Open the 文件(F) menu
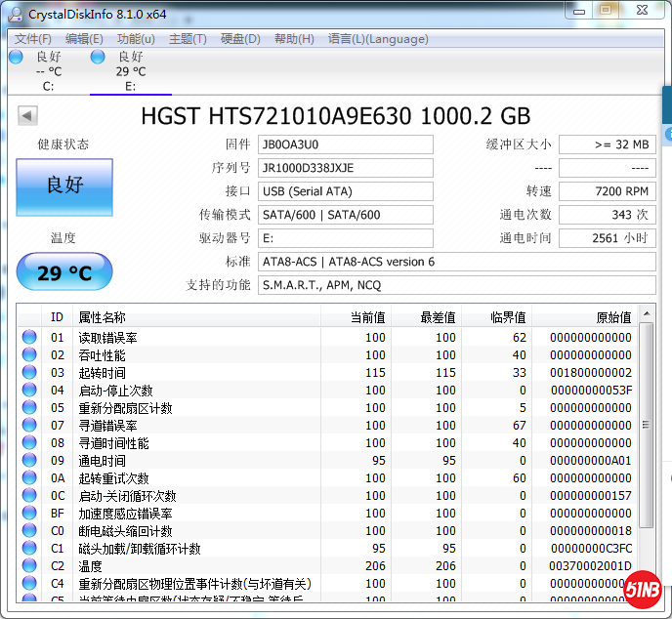This screenshot has width=672, height=619. [33, 39]
